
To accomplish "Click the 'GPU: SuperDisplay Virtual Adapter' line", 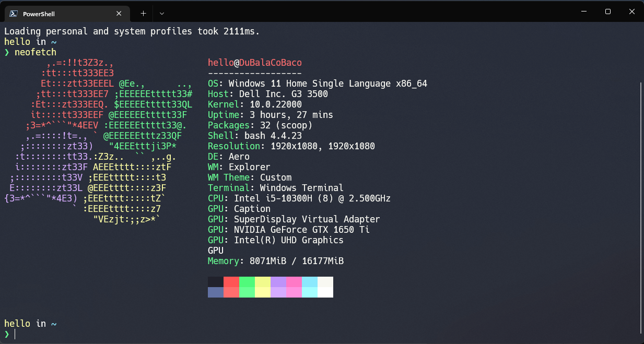I will [x=294, y=219].
